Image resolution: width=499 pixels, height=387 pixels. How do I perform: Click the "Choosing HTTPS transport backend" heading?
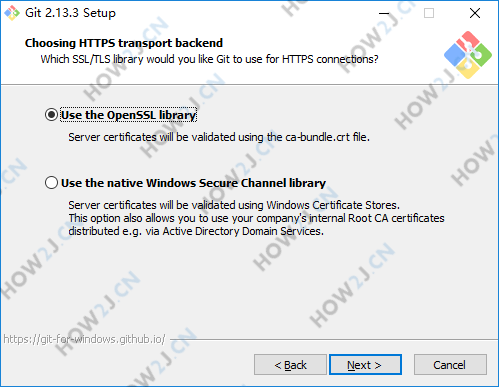point(124,43)
